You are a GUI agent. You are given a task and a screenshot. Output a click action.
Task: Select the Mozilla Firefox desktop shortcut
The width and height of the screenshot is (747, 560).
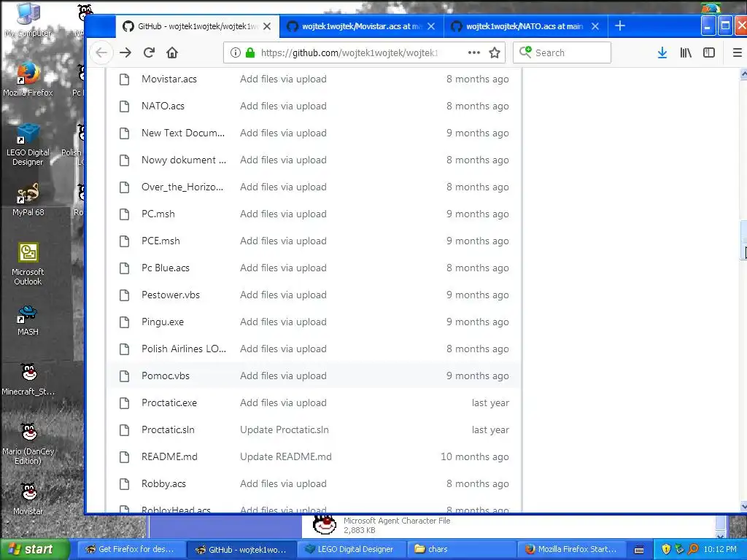[x=28, y=79]
